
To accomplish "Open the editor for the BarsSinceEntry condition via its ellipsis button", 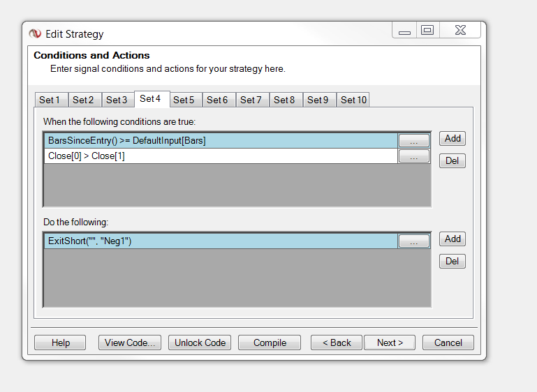I will point(413,141).
